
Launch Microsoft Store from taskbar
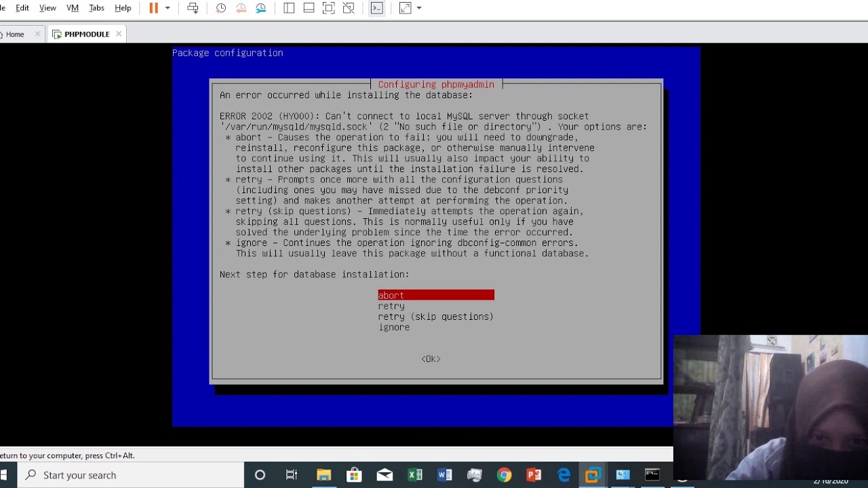[x=354, y=475]
